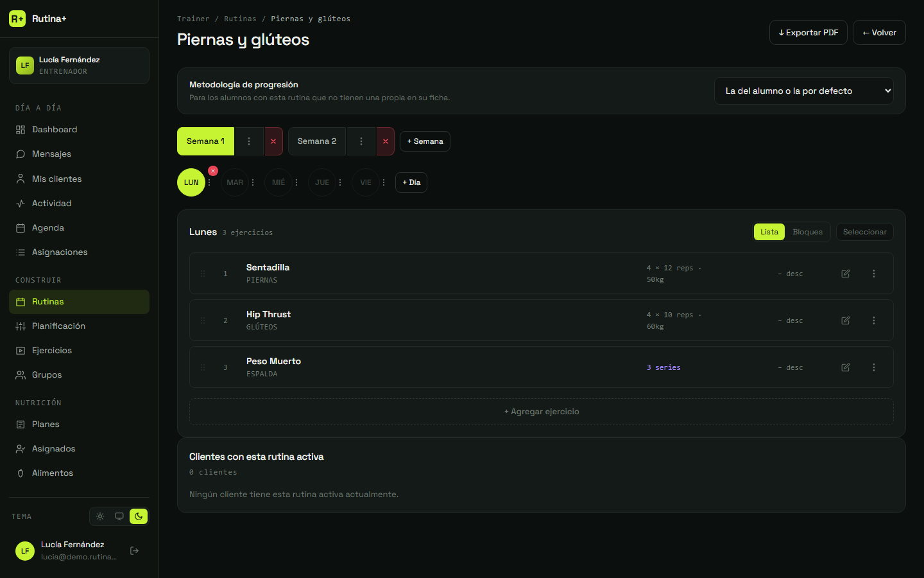Click Trainer breadcrumb link

(193, 19)
